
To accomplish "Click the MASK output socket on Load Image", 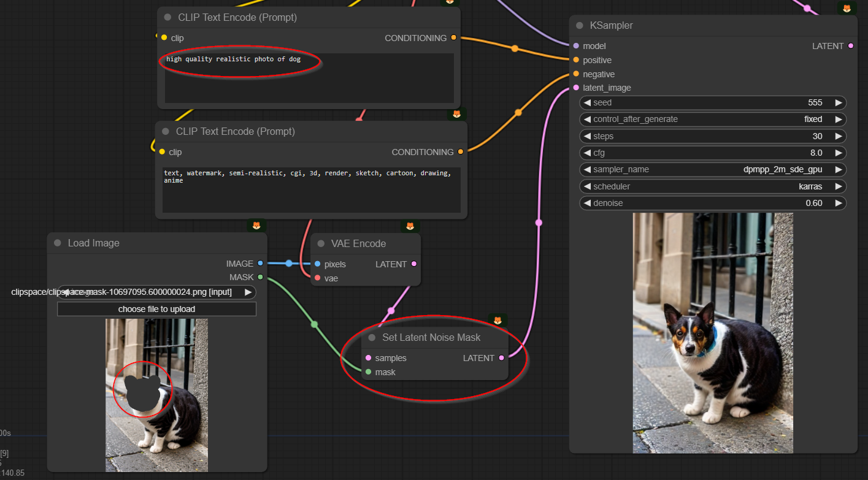I will point(260,277).
